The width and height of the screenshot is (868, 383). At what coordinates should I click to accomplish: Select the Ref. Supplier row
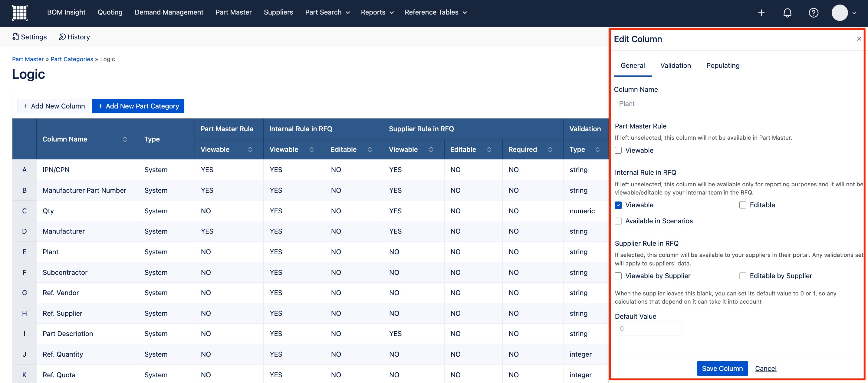pos(62,314)
